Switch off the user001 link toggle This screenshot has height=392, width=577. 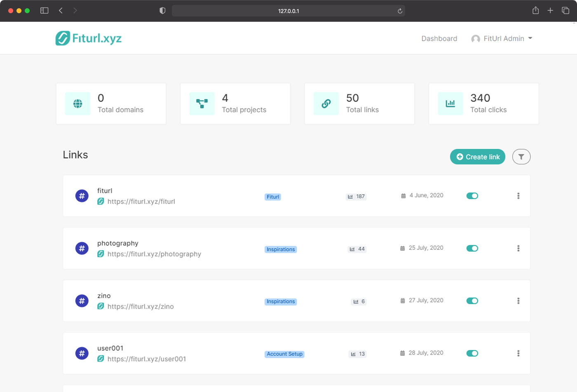click(472, 353)
